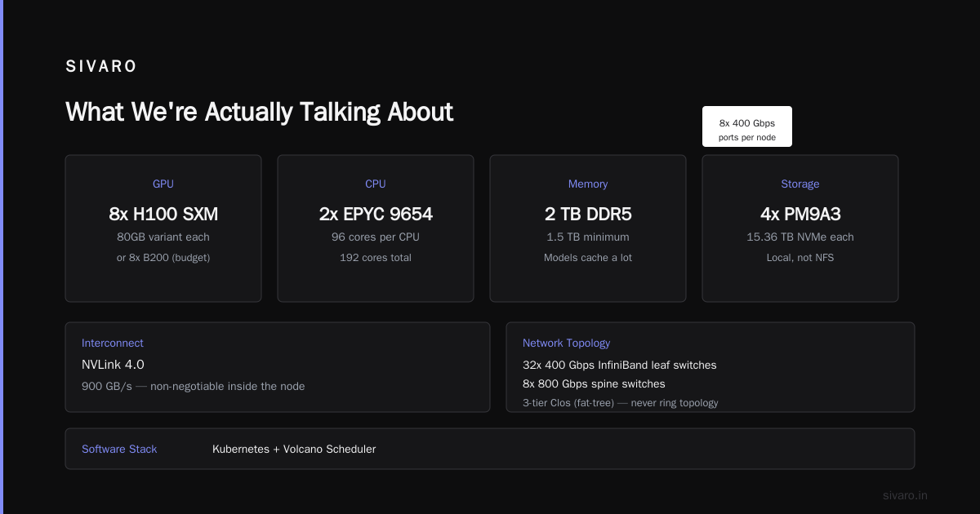980x514 pixels.
Task: Click the Local, not NFS note
Action: pos(800,258)
